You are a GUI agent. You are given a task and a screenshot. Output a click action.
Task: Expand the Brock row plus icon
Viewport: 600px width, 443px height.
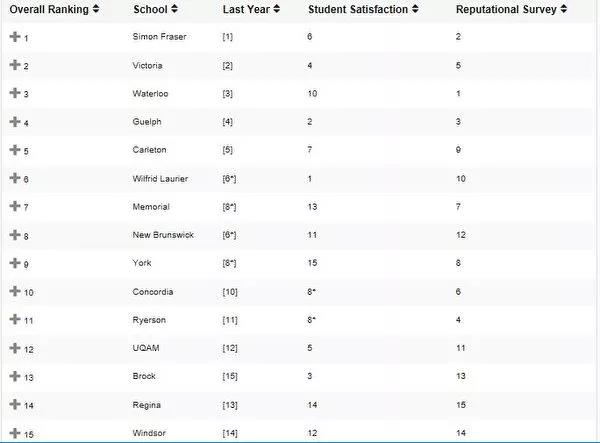[x=15, y=376]
